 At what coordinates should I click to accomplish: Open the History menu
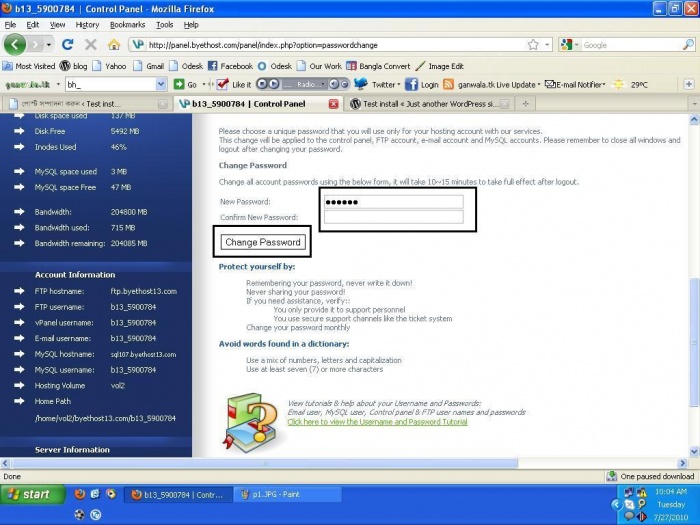point(87,25)
